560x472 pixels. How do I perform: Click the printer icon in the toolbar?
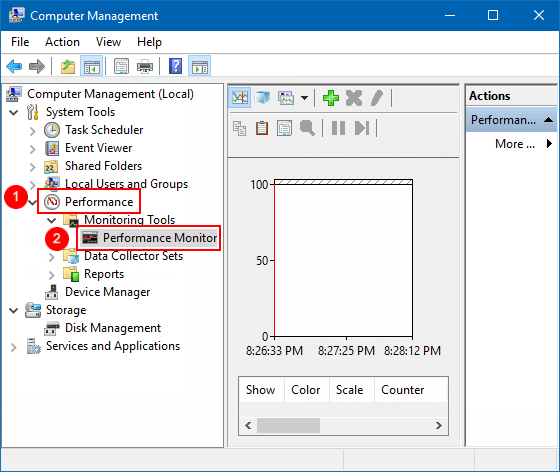click(x=145, y=66)
